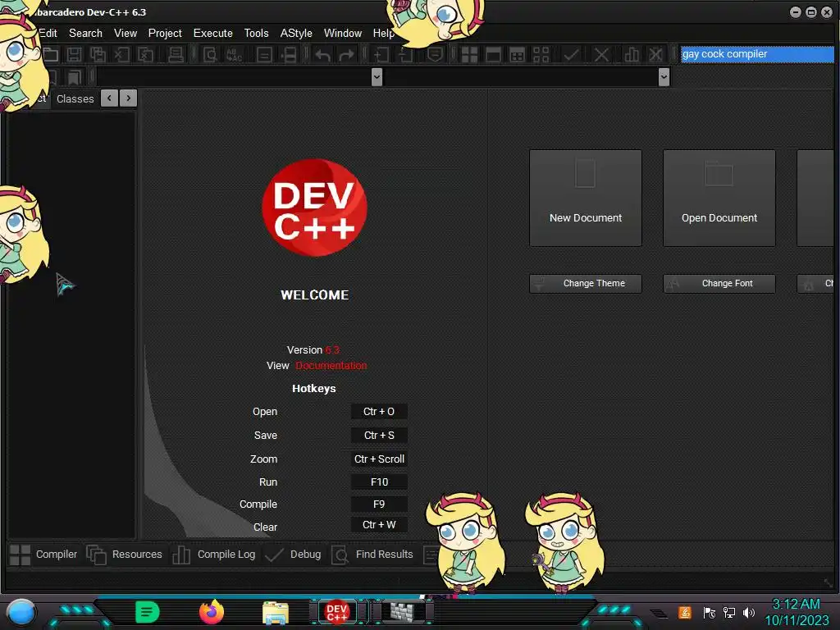Screen dimensions: 840x630
Task: Click the Goto Bookmark icon in second toolbar row
Action: tap(74, 78)
